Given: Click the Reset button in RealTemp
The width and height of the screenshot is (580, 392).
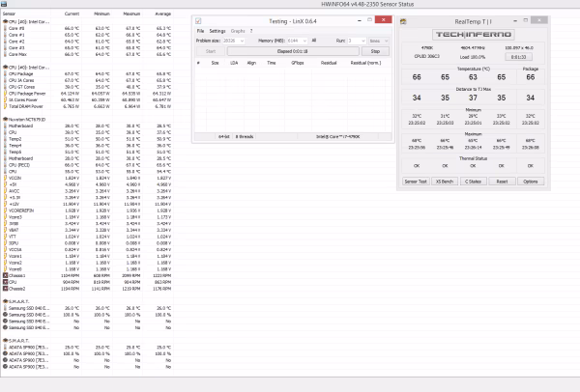Looking at the screenshot, I should pyautogui.click(x=502, y=182).
